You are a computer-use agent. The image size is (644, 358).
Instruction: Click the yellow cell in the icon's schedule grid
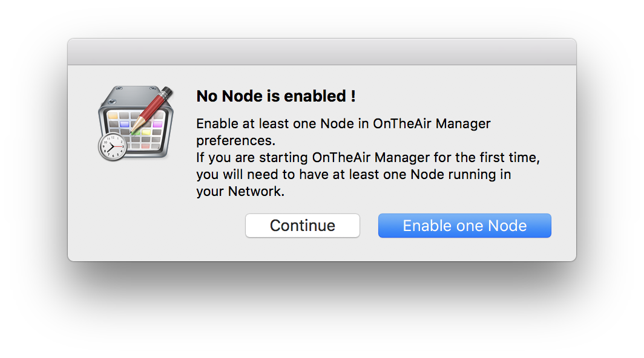146,132
